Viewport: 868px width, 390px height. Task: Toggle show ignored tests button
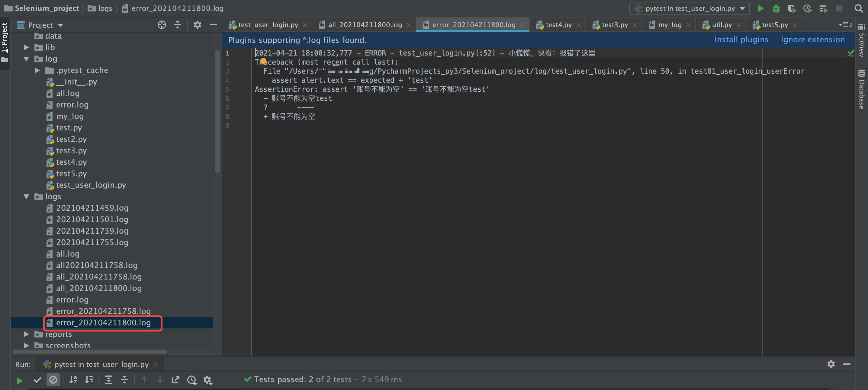click(x=53, y=380)
